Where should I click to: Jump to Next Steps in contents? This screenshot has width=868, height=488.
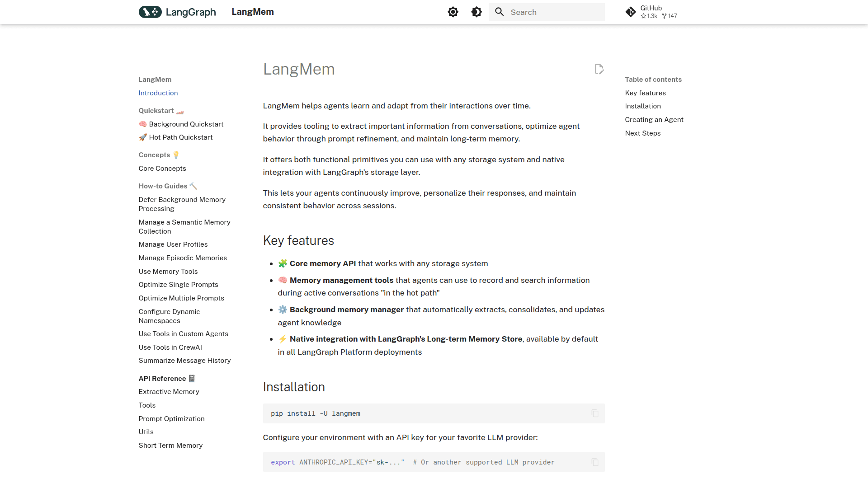point(643,133)
